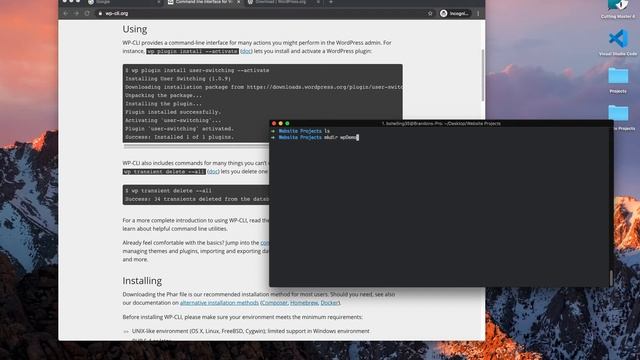Bookmark this page with the star icon
This screenshot has height=360, width=640.
[430, 13]
